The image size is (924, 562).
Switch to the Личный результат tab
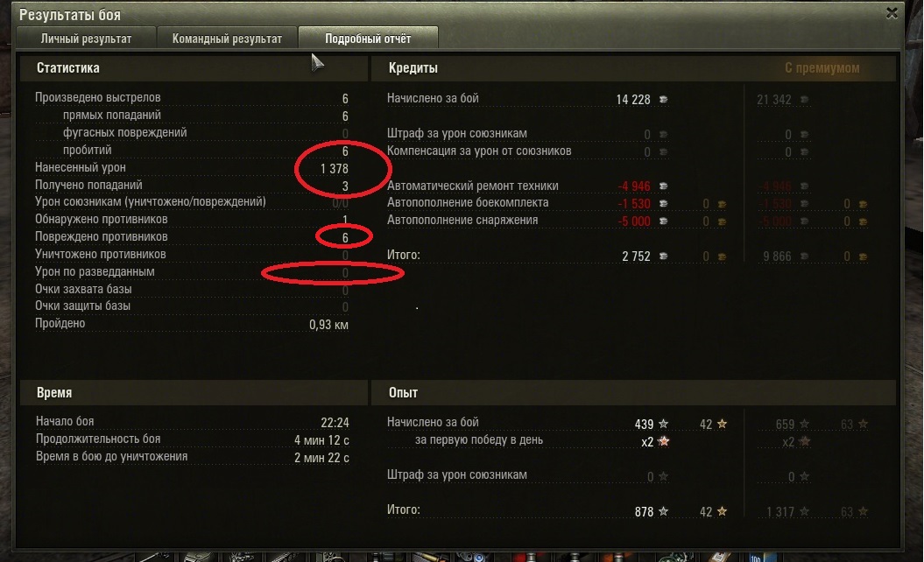(86, 39)
